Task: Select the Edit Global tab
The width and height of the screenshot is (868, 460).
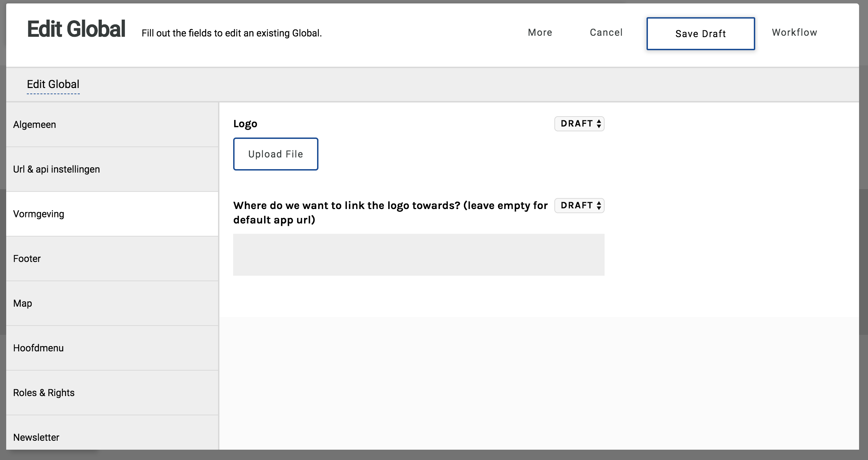Action: (x=53, y=84)
